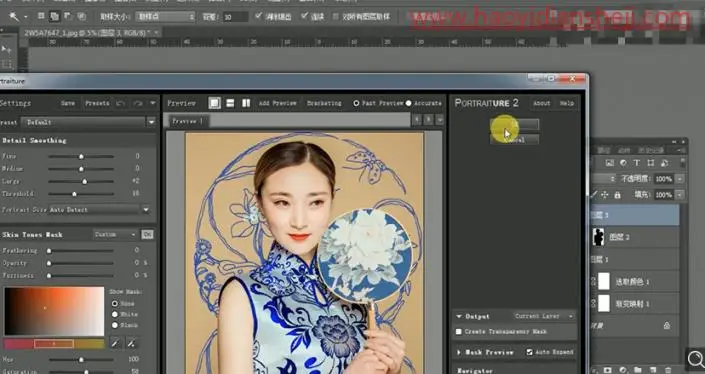Open Skin Tones Mask Custom dropdown
Screen dimensions: 705x374
(115, 235)
